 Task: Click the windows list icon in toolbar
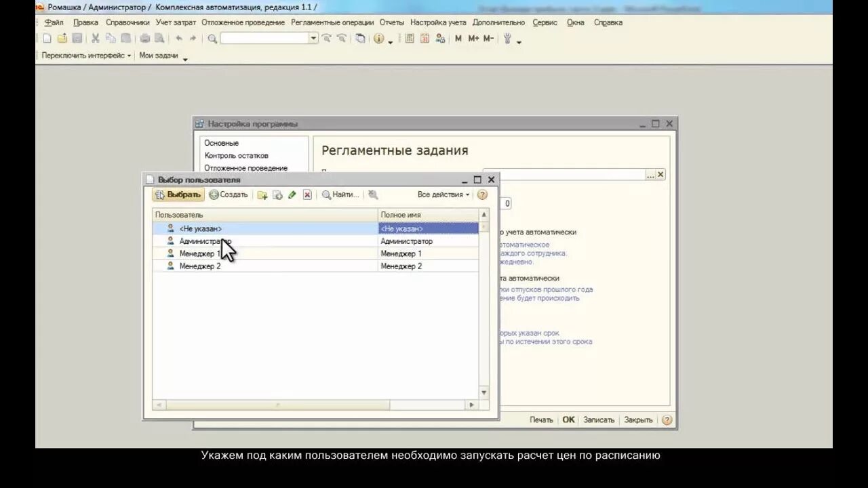click(x=360, y=39)
